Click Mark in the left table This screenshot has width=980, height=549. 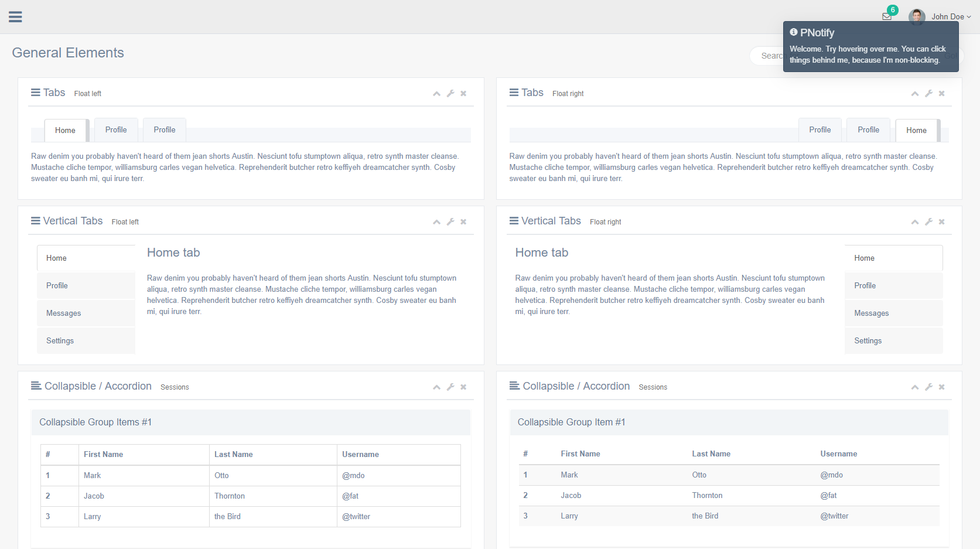tap(92, 475)
